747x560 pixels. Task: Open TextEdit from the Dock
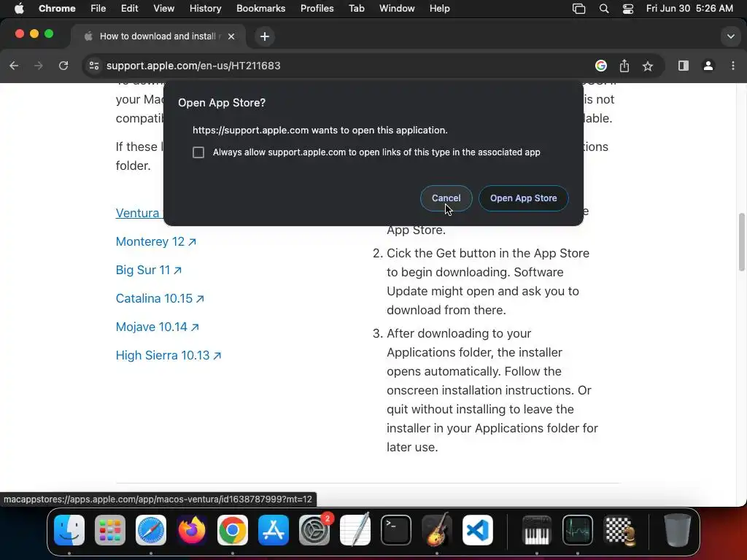pos(355,530)
